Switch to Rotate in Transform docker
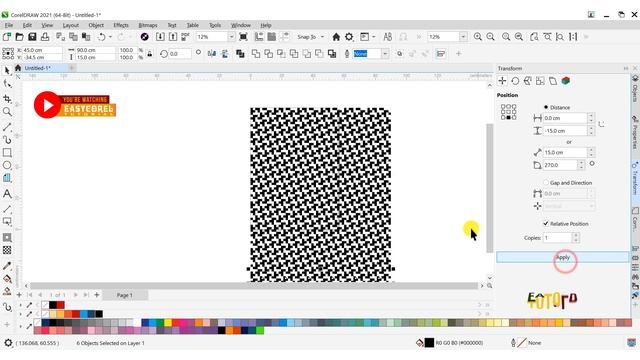The height and width of the screenshot is (360, 640). click(515, 81)
